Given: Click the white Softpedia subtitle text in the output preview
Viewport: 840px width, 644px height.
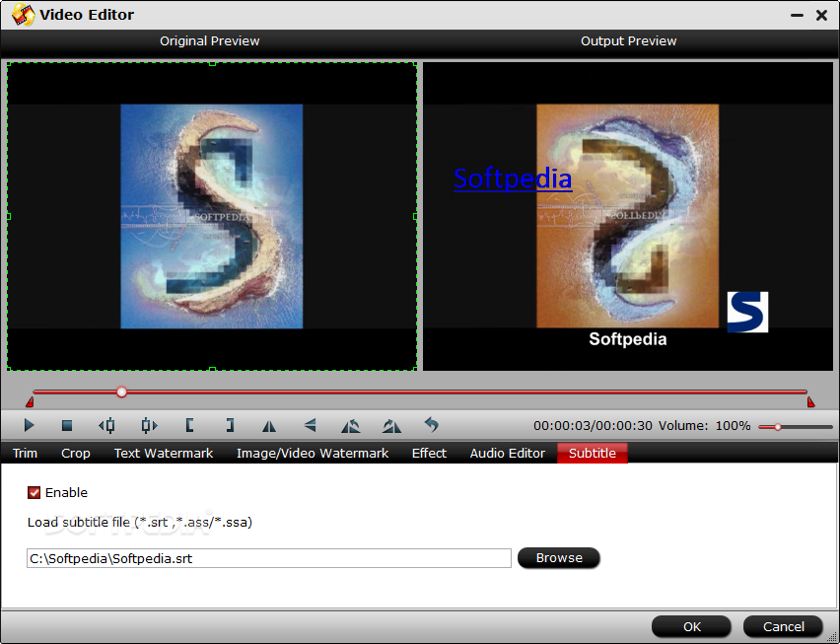Looking at the screenshot, I should coord(628,339).
